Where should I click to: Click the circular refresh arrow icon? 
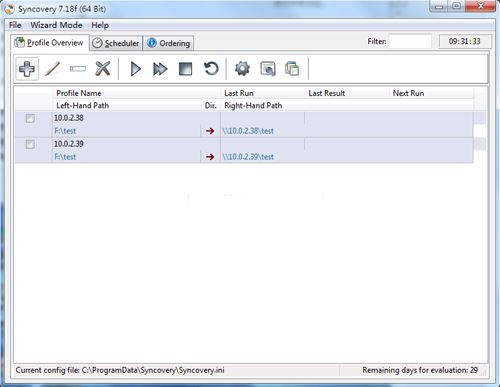[x=211, y=69]
